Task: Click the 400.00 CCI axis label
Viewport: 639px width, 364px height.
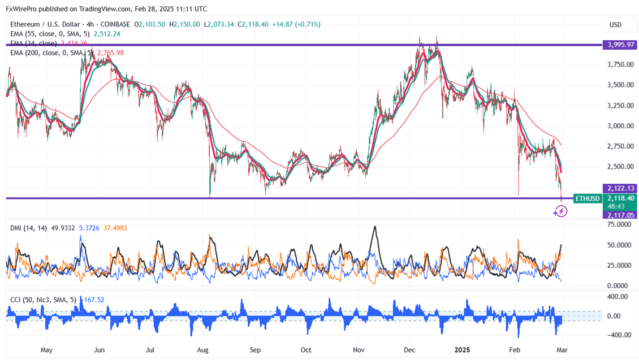Action: (618, 296)
